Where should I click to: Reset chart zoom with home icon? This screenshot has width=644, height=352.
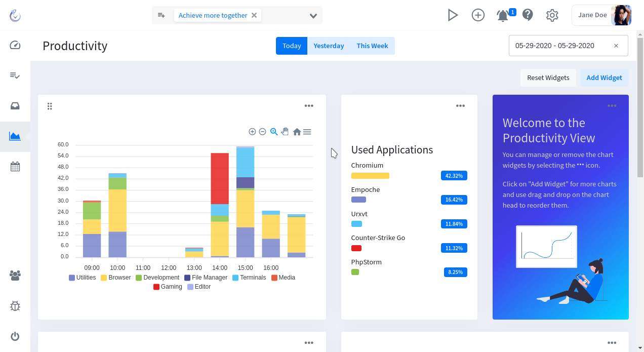297,132
